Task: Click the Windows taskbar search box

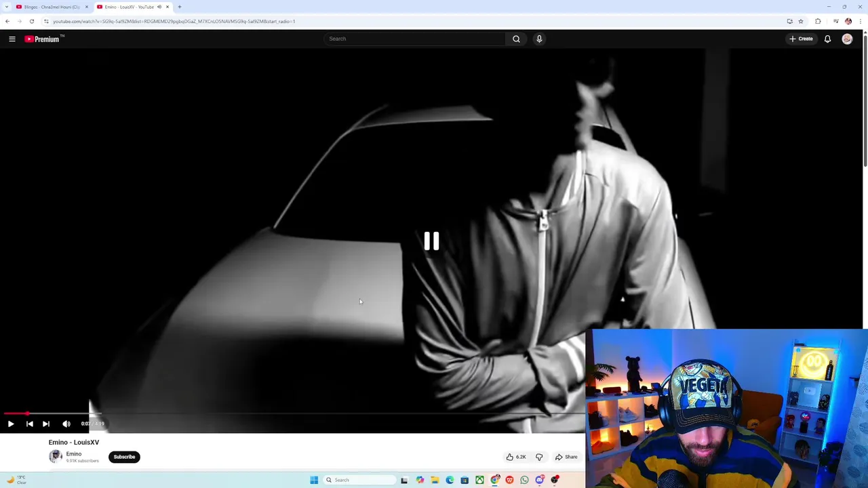Action: (x=359, y=480)
